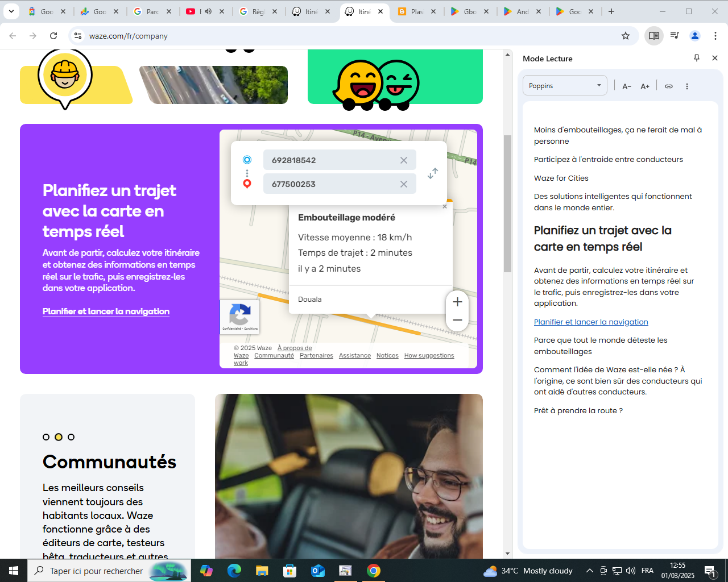Open weather widget '34°C Mostly cloudy'

[528, 571]
